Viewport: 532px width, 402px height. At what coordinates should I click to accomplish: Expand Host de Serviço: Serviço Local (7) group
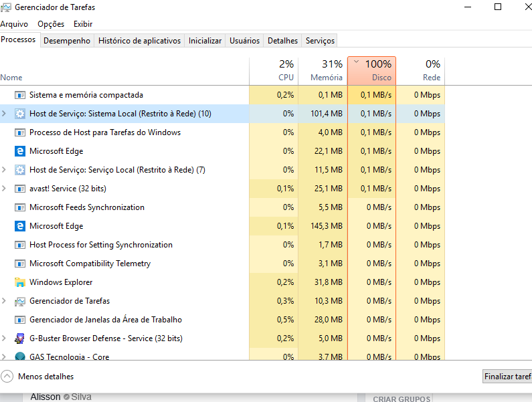pos(4,170)
